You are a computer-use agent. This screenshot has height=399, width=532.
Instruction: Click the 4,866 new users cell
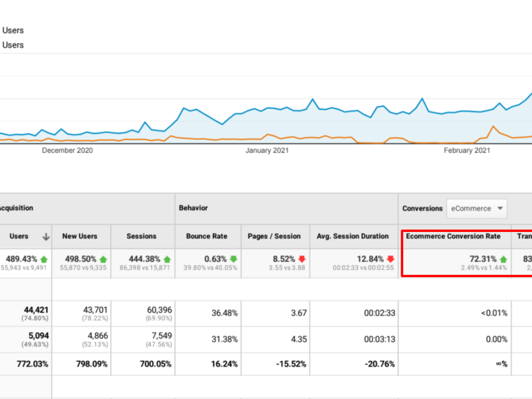tap(98, 336)
